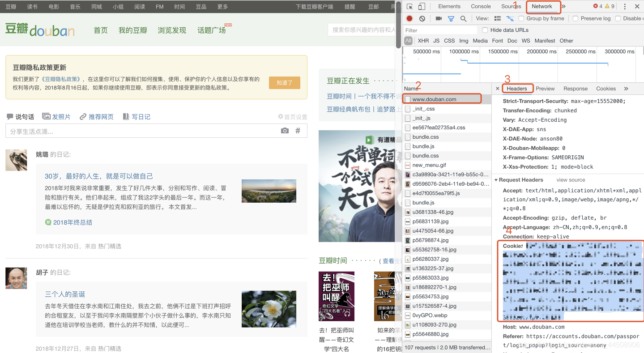Viewport: 644px width, 353px height.
Task: Check the Disable cache checkbox
Action: pos(618,18)
